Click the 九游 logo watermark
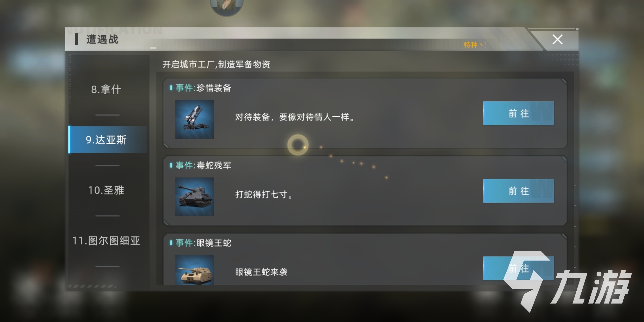The image size is (644, 322). tap(566, 282)
